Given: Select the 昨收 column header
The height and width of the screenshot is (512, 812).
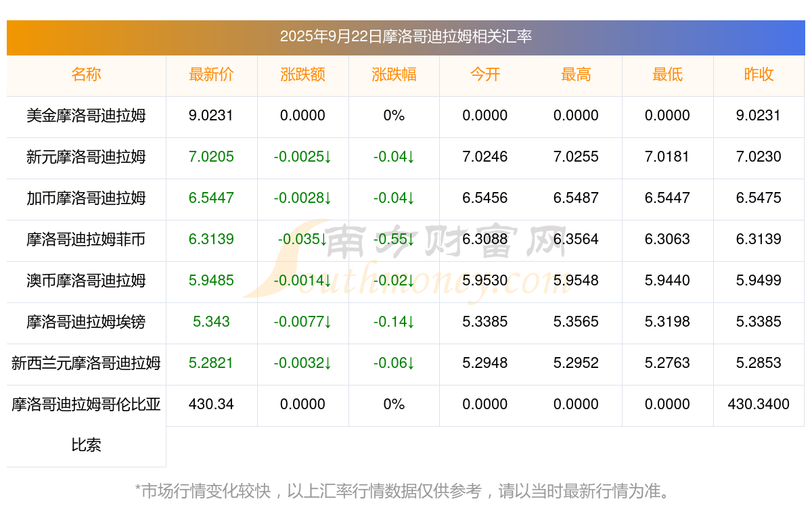Looking at the screenshot, I should point(759,74).
